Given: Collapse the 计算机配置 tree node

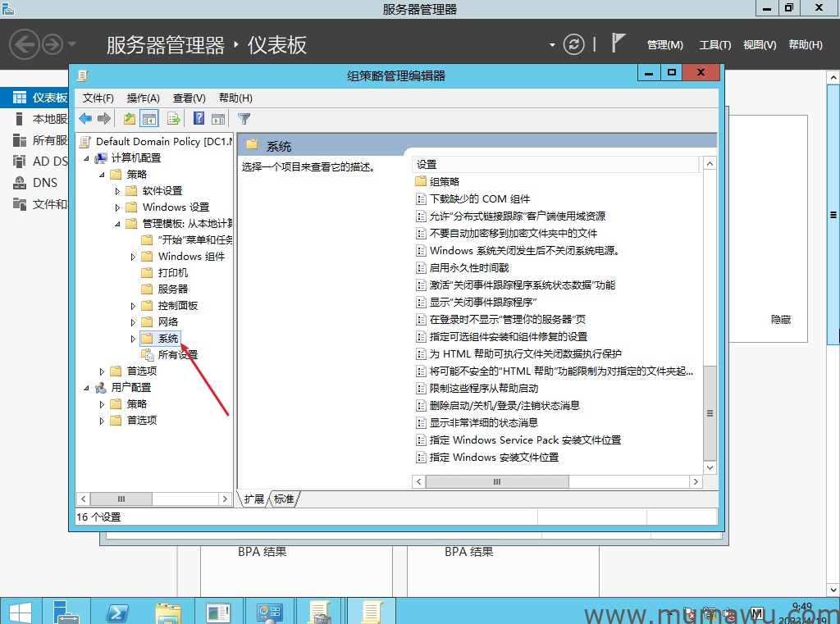Looking at the screenshot, I should (x=86, y=158).
